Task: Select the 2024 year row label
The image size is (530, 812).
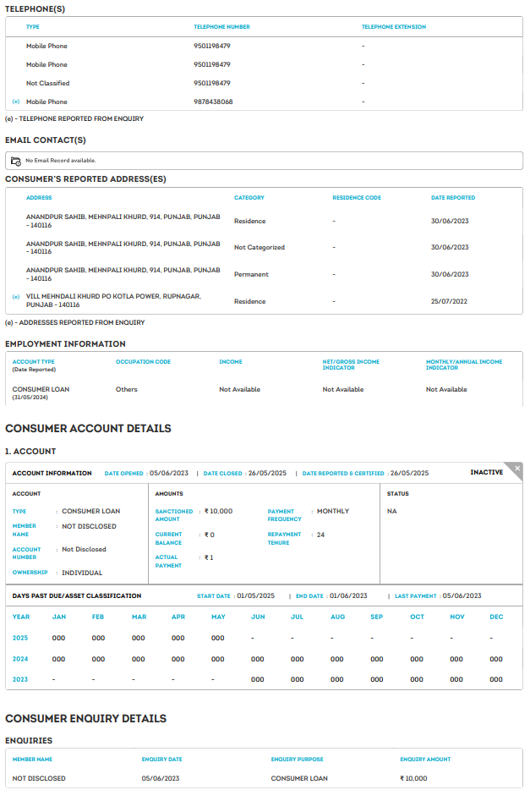Action: point(21,659)
